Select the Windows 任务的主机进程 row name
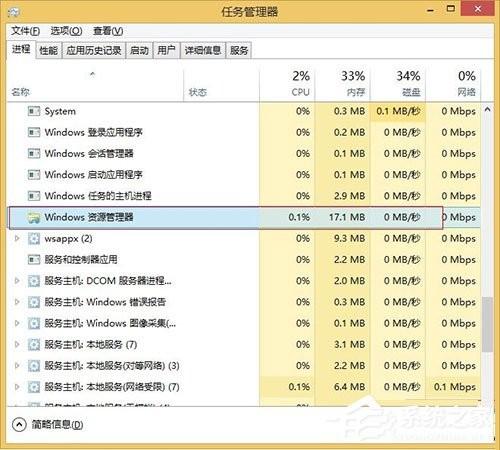The width and height of the screenshot is (500, 450). pos(98,196)
